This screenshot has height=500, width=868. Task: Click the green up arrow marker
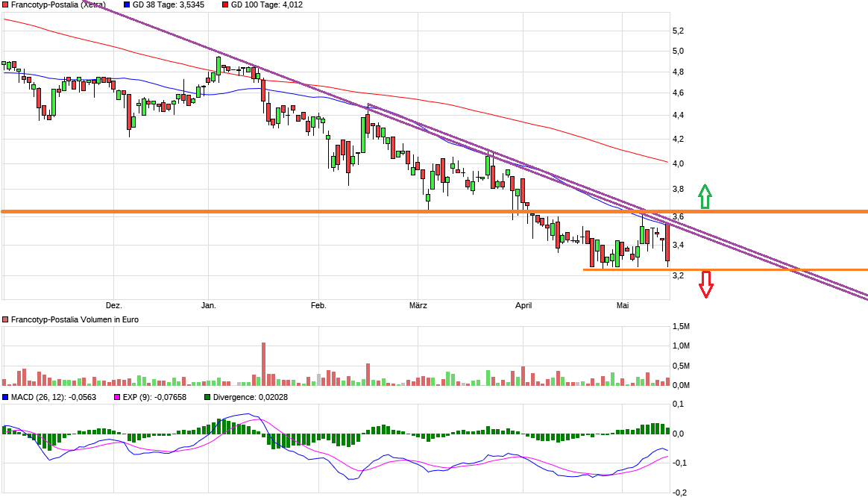(705, 196)
